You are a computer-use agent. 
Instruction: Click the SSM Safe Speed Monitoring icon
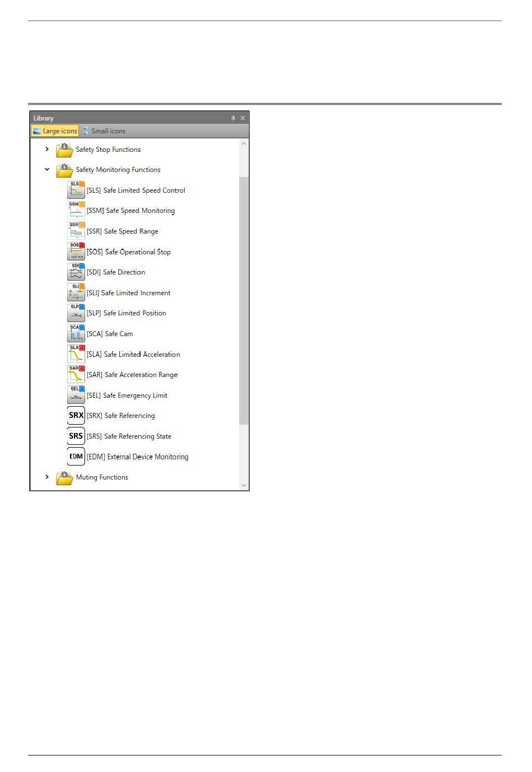pyautogui.click(x=76, y=211)
